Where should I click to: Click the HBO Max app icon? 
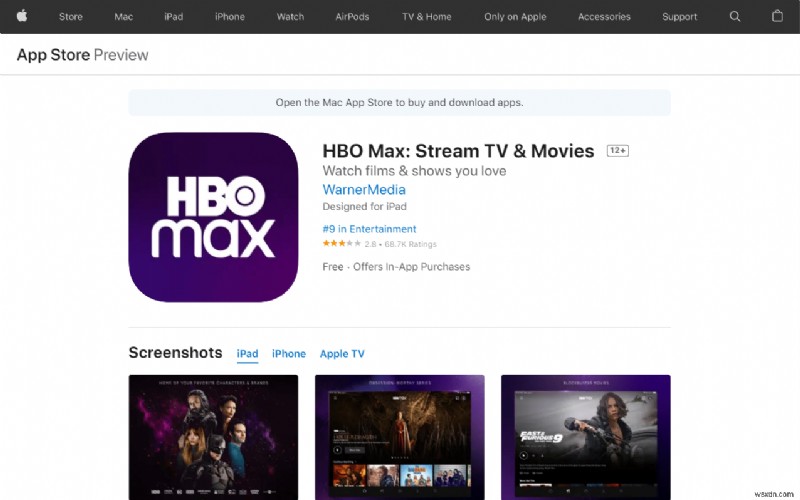click(213, 217)
